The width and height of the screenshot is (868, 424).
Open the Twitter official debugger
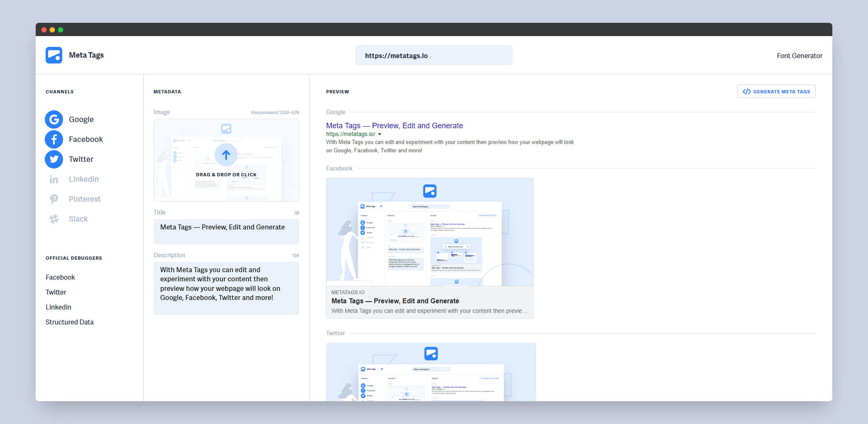click(56, 292)
